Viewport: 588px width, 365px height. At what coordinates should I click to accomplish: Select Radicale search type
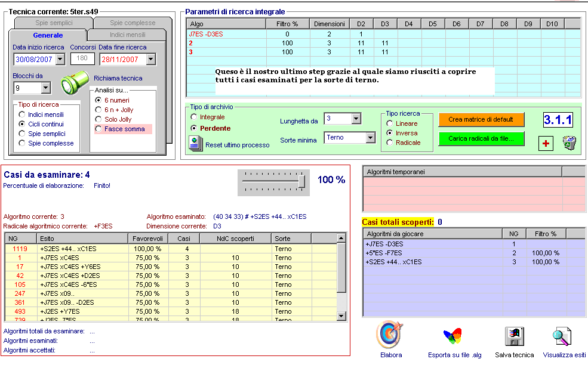pos(390,143)
